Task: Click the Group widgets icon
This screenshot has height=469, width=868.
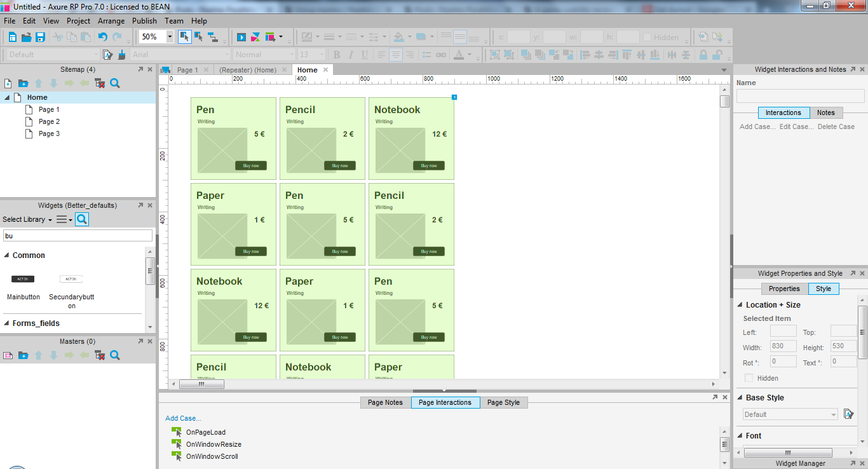Action: [495, 55]
